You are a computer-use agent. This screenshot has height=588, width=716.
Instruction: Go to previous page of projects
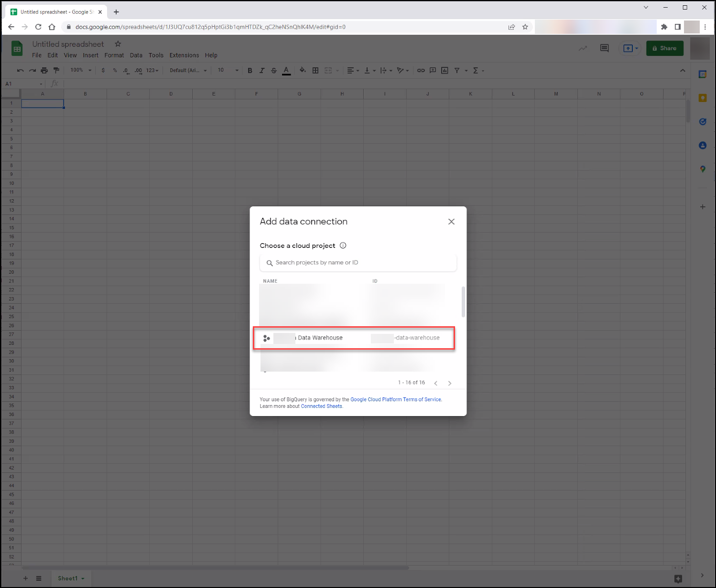pyautogui.click(x=435, y=383)
